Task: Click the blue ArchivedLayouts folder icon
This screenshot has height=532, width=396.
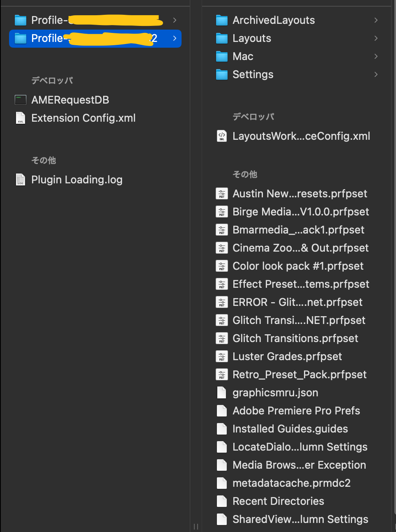Action: coord(221,20)
